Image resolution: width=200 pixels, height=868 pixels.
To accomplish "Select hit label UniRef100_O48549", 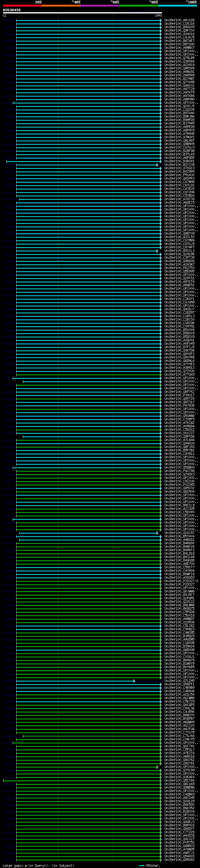I will [179, 75].
